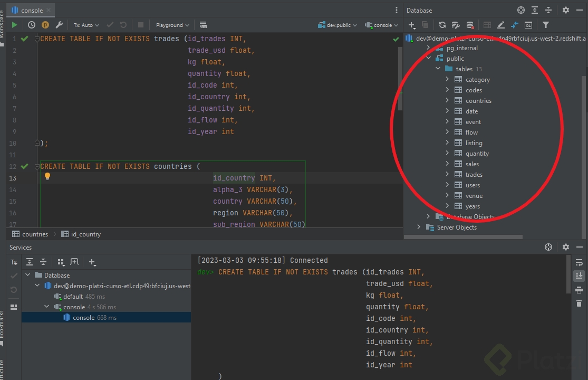Open the dev.public schema switcher

[338, 25]
